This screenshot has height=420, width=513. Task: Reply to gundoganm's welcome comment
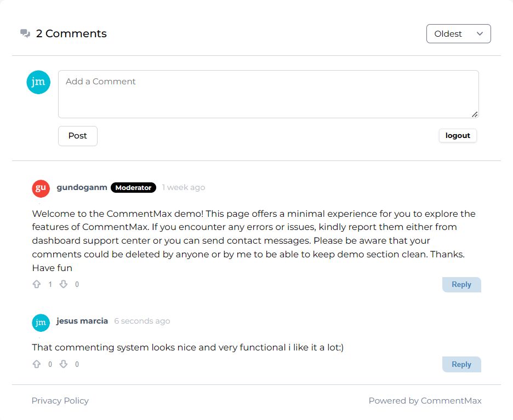coord(461,284)
